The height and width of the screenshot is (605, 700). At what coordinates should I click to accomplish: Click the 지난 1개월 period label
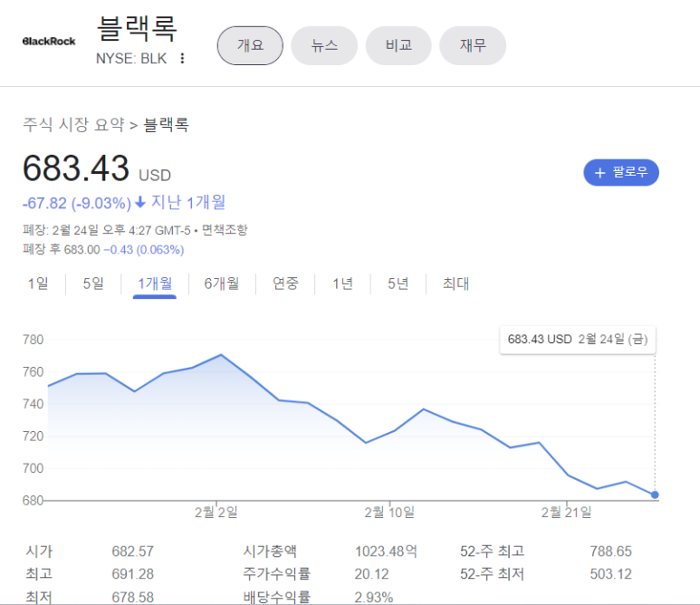coord(188,202)
